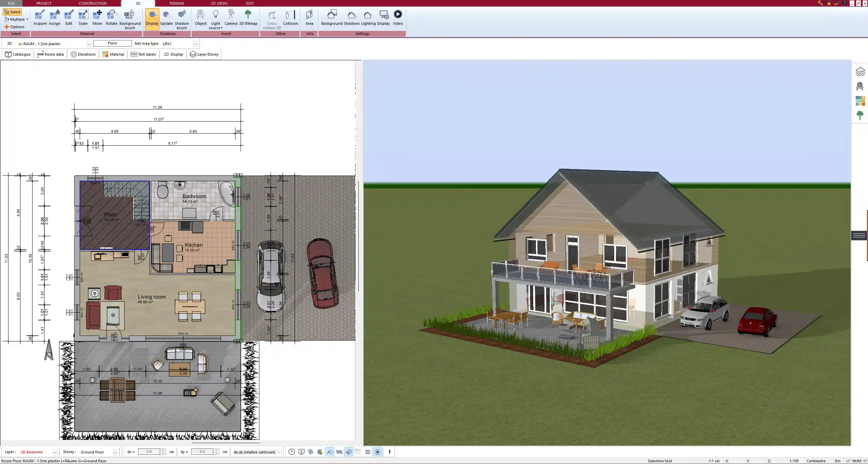Toggle the north arrow N icon
Image resolution: width=868 pixels, height=464 pixels.
pyautogui.click(x=377, y=452)
